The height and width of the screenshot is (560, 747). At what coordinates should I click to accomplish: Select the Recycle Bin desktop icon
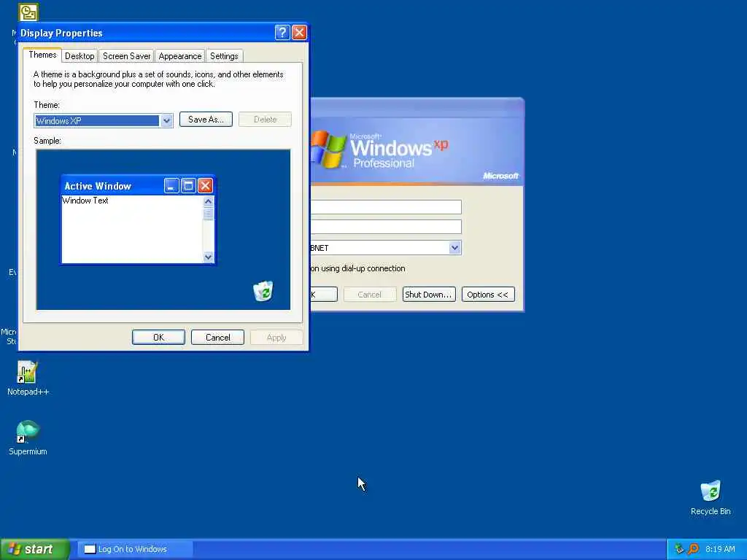(x=711, y=498)
